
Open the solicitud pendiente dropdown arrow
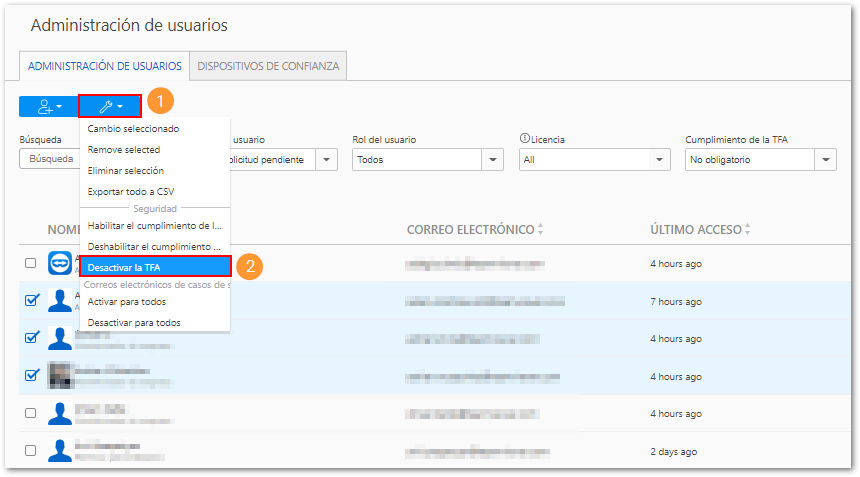326,160
